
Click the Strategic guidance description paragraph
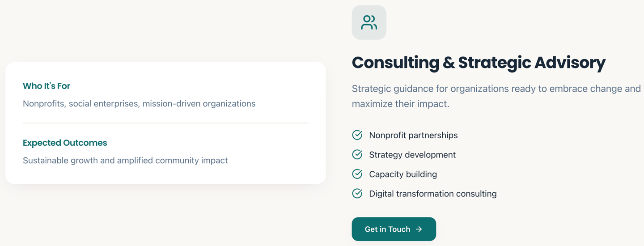(x=496, y=89)
